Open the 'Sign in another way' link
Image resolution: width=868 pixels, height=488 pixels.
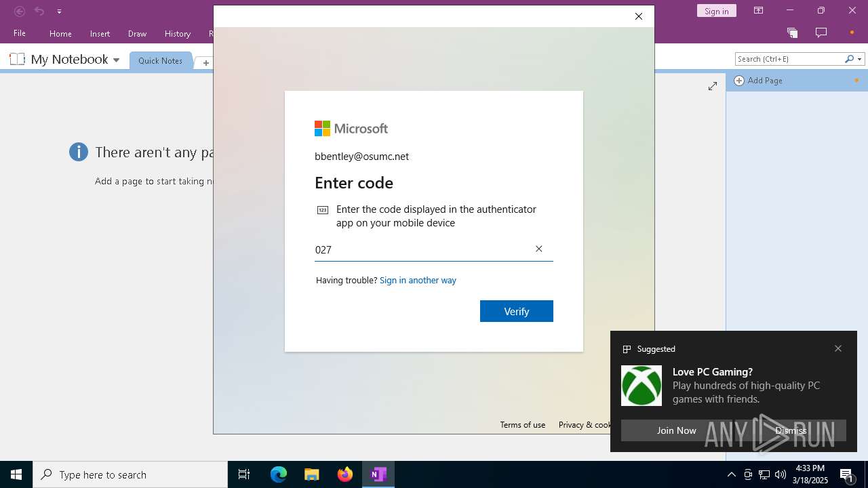(x=418, y=280)
